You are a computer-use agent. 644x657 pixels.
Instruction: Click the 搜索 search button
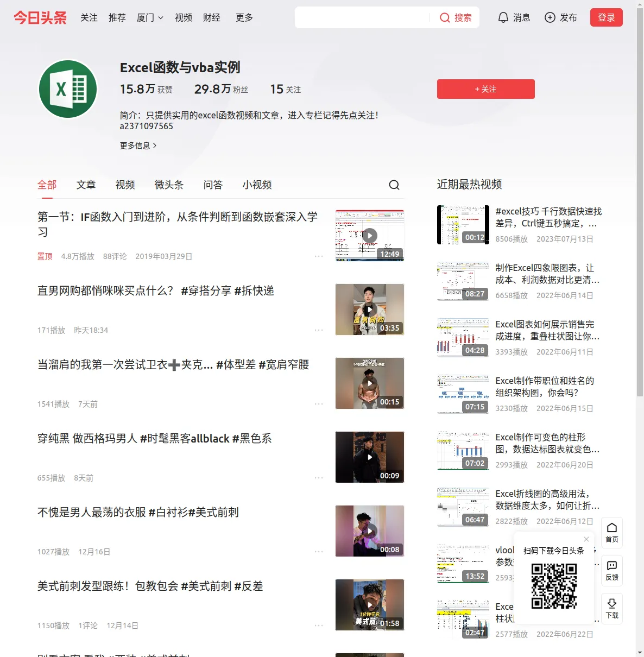pyautogui.click(x=456, y=17)
